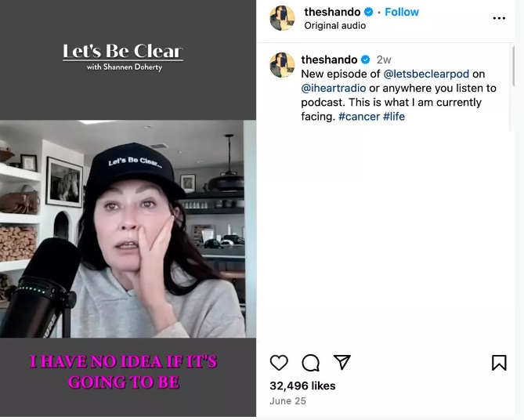
Task: Click theshando avatar beside the caption
Action: 283,65
